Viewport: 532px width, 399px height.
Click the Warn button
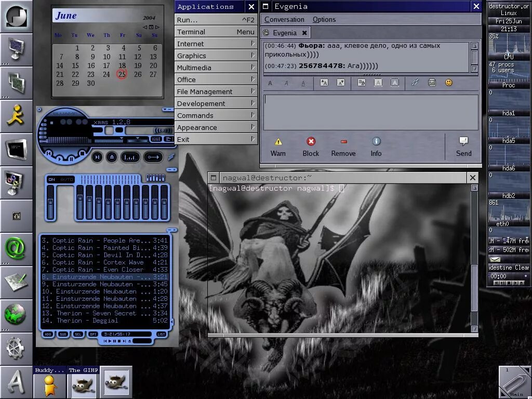278,147
